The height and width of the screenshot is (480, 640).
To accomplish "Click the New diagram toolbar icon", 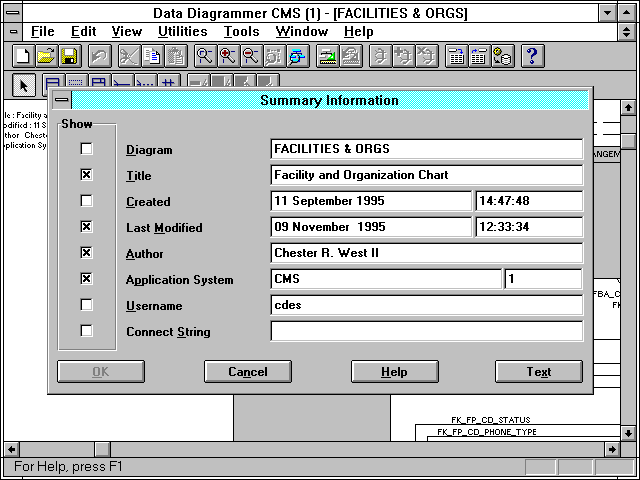I will click(x=22, y=57).
